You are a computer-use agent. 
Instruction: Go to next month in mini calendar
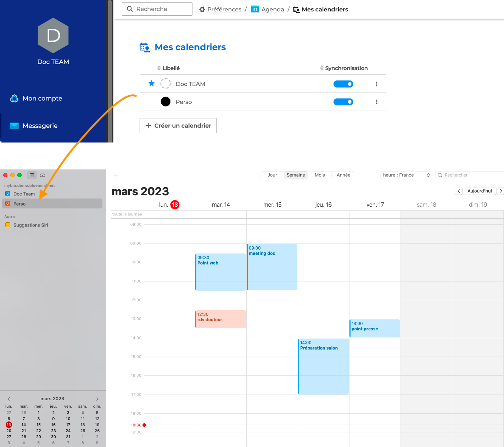click(x=97, y=399)
